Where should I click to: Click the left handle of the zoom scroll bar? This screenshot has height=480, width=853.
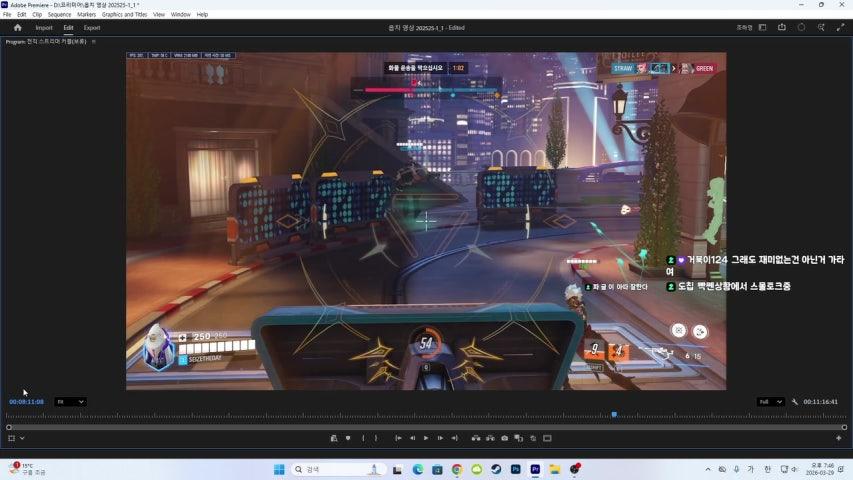(9, 427)
